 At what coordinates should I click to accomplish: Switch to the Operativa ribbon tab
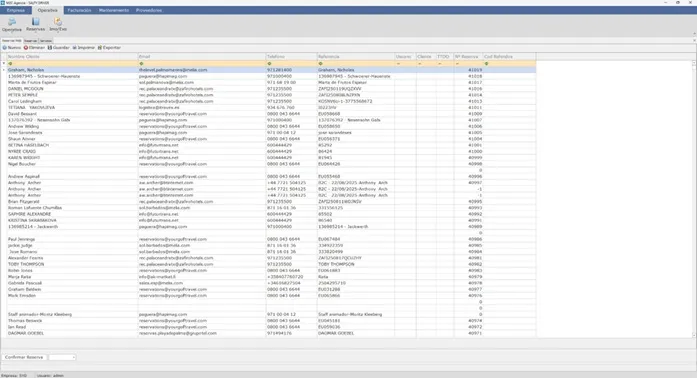(x=48, y=10)
